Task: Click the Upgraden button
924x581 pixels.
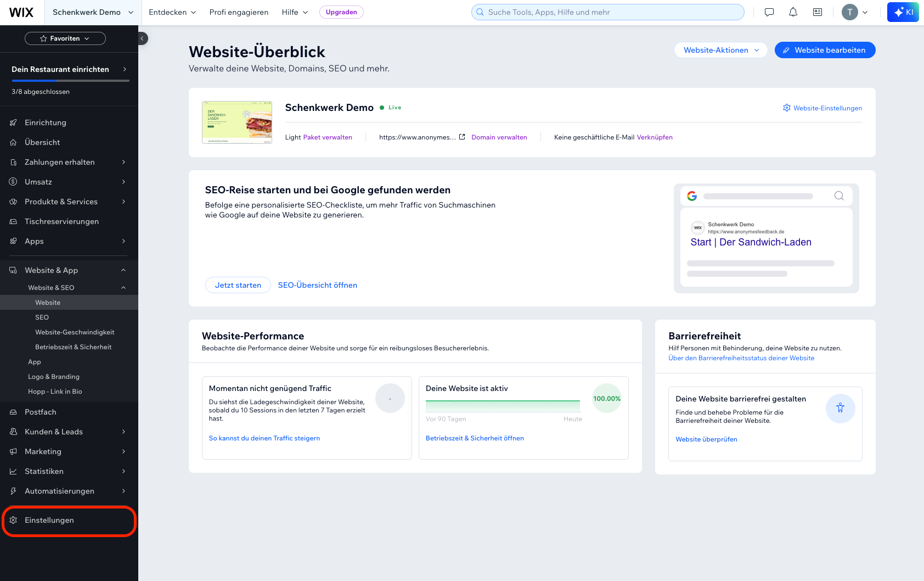Action: pyautogui.click(x=341, y=12)
